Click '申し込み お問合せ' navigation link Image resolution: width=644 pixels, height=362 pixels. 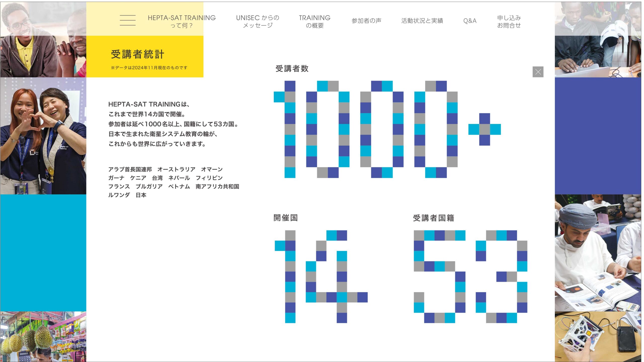[509, 21]
